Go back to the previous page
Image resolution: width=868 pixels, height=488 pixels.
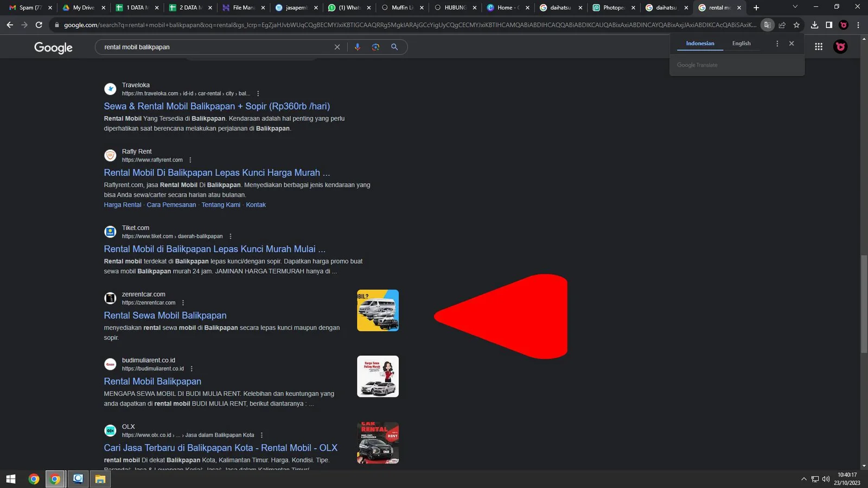tap(10, 25)
